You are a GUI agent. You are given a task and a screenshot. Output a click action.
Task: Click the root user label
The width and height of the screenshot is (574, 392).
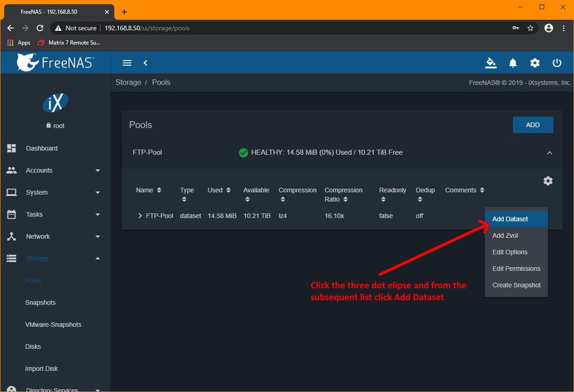[x=56, y=126]
